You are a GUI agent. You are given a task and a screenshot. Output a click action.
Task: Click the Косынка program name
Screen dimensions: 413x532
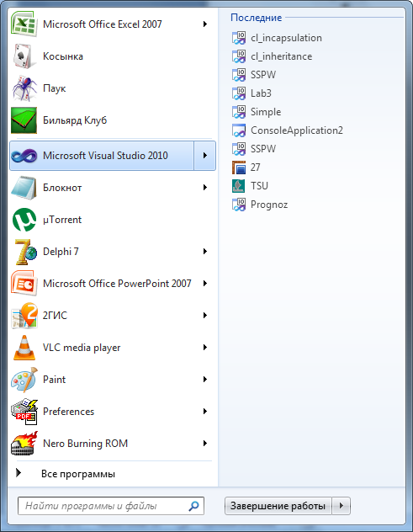(x=63, y=56)
